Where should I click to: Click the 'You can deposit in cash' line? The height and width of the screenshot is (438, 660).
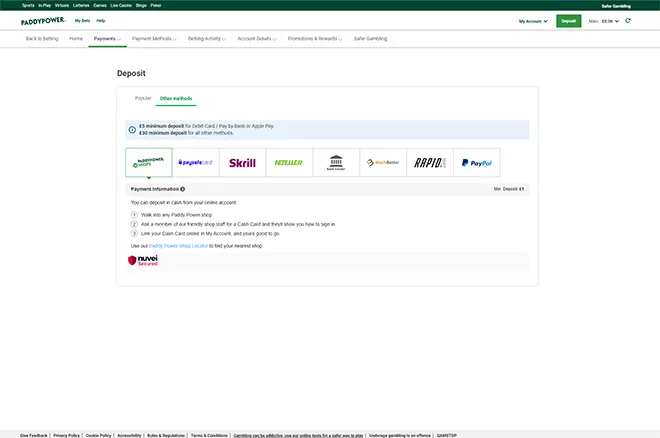(x=184, y=202)
